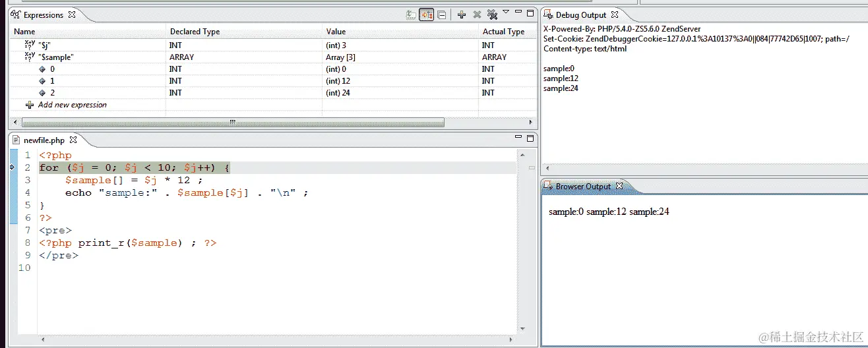Click "sample:24" in Debug Output
The image size is (868, 348).
tap(561, 88)
